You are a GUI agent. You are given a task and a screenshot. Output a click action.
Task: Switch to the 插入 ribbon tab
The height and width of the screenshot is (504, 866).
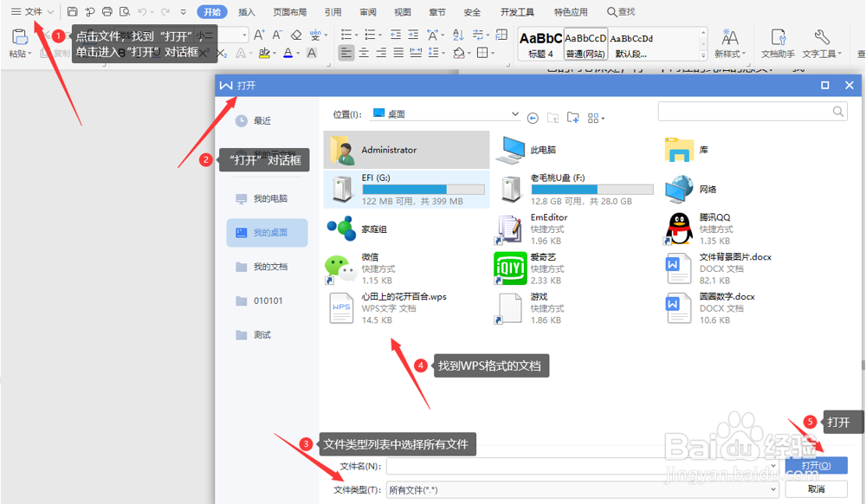point(246,12)
